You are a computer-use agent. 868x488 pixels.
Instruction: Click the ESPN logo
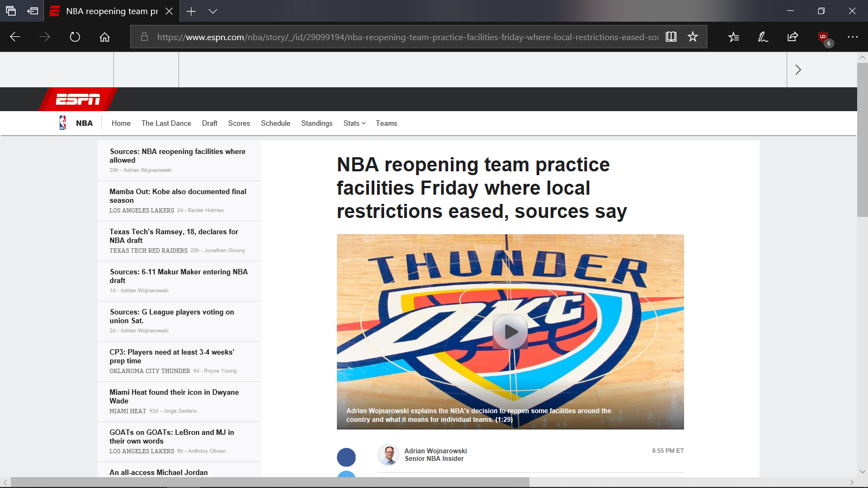click(x=78, y=99)
